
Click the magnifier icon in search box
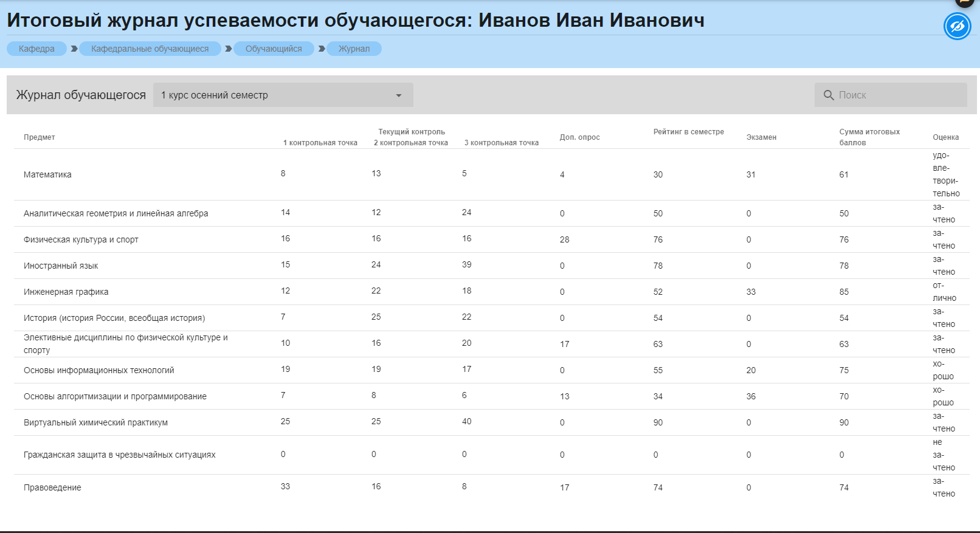point(828,95)
